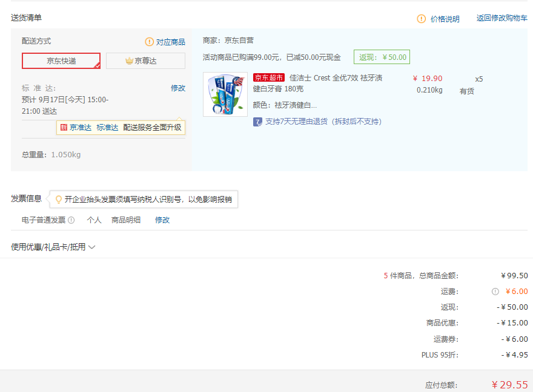Viewport: 533px width, 392px height.
Task: Open 支持7天无理由退货 policy link
Action: pos(323,122)
